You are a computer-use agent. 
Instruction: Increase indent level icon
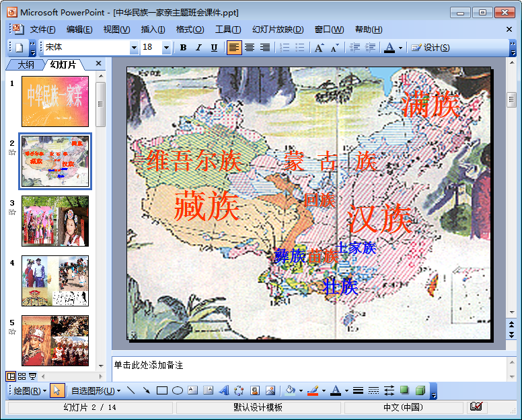[370, 48]
